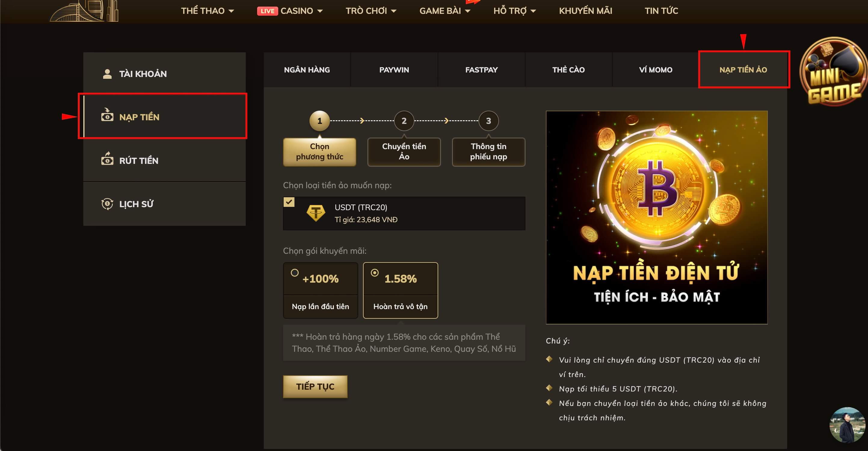Image resolution: width=868 pixels, height=451 pixels.
Task: Click the Nạp Tiền Điện Tử banner
Action: (x=656, y=217)
